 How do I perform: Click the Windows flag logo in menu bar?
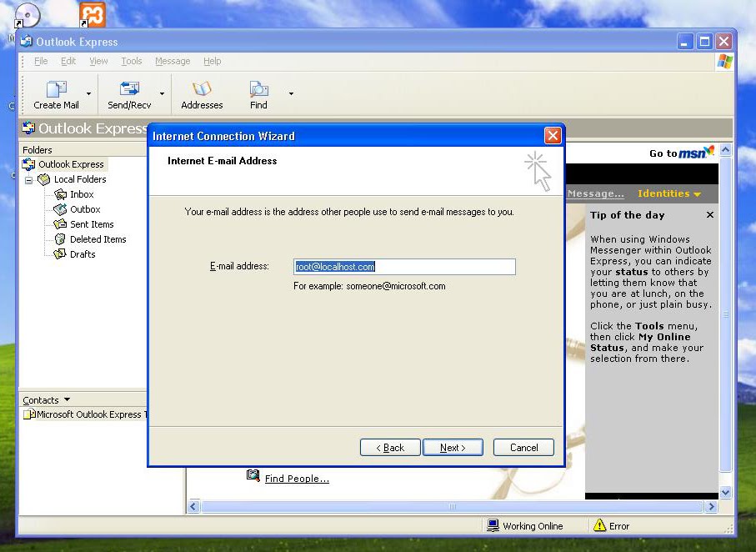[x=724, y=62]
